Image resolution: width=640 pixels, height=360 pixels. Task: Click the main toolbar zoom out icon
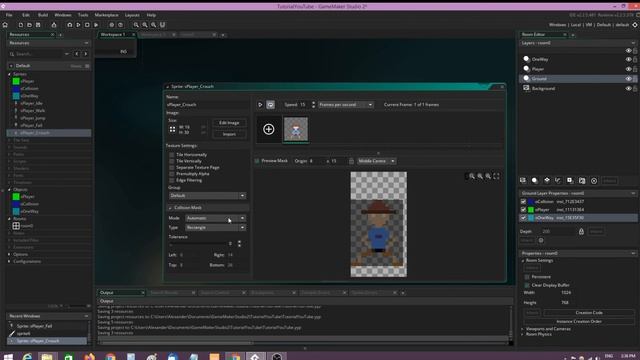click(136, 25)
